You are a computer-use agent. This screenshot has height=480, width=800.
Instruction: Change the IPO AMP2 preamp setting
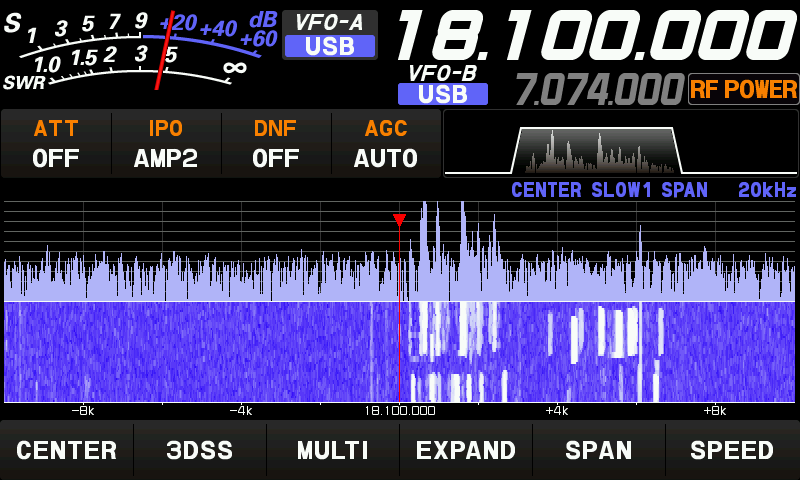point(166,144)
